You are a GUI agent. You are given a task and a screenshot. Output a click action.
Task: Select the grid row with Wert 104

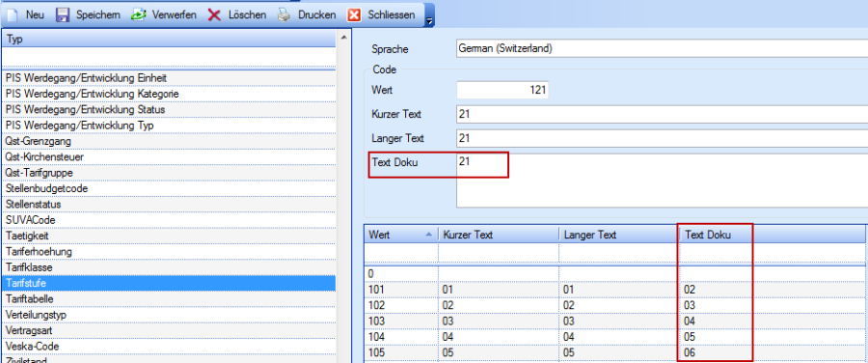point(614,336)
